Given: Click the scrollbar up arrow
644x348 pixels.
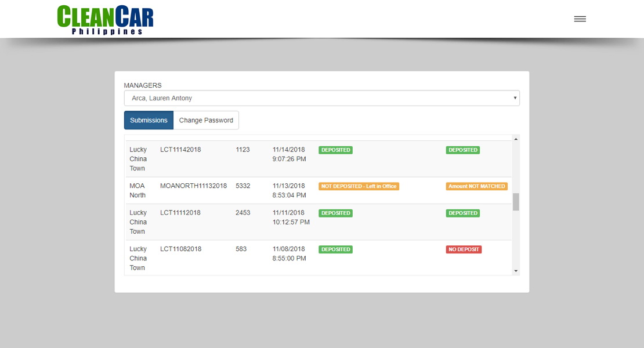Looking at the screenshot, I should click(515, 139).
